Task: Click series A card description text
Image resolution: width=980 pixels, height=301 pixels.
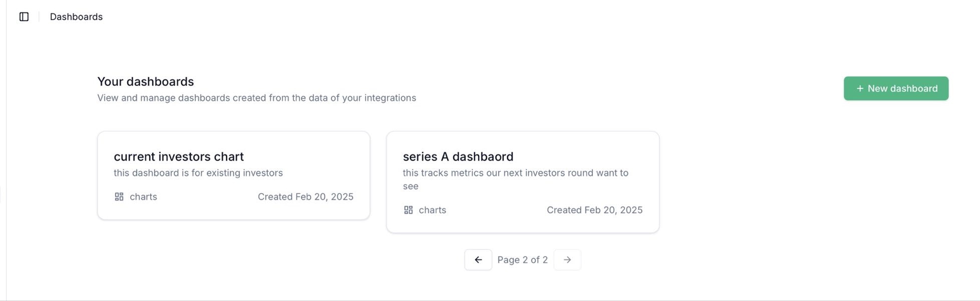Action: pyautogui.click(x=515, y=179)
